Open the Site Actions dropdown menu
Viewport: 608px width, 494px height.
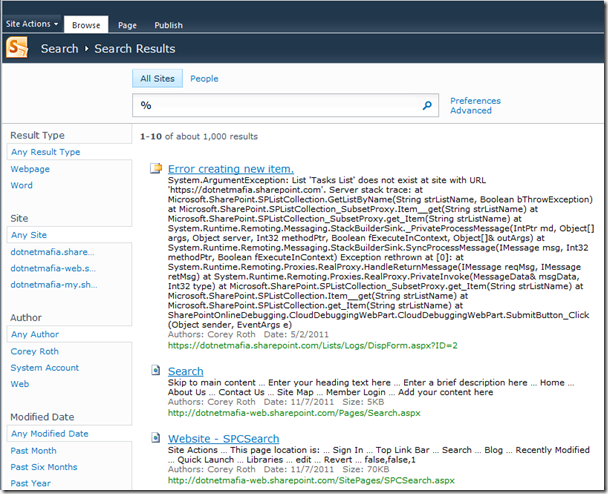click(x=32, y=24)
